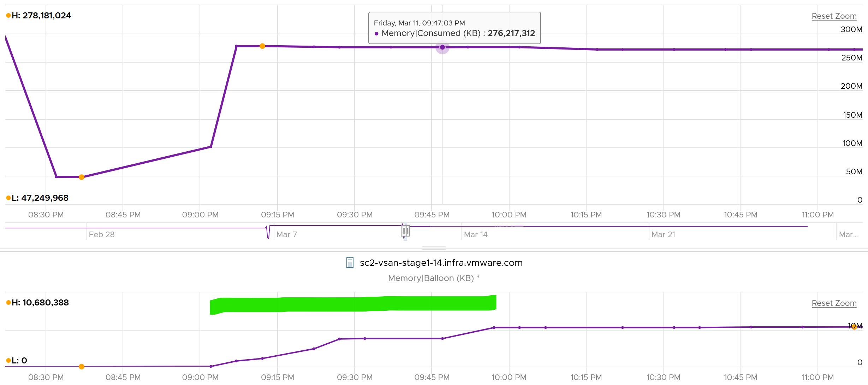Select orange high marker near 10M on balloon chart

click(x=854, y=327)
